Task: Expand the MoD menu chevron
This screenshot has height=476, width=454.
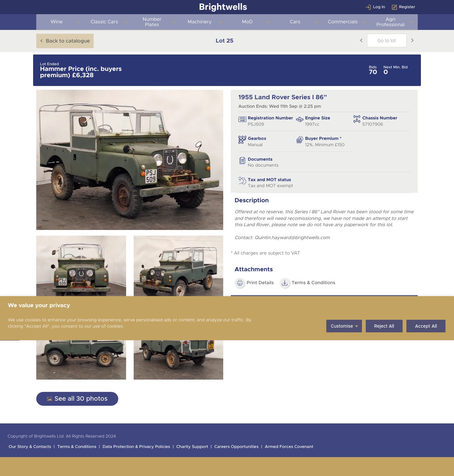Action: (x=269, y=22)
